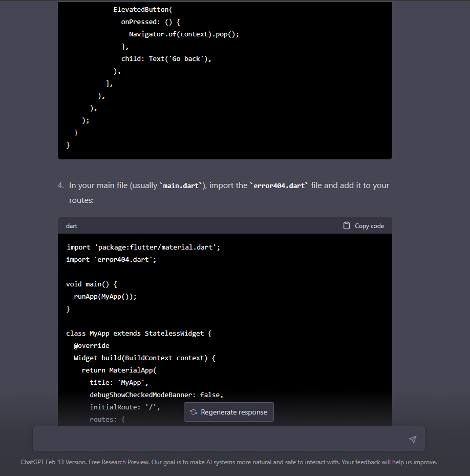Select the error404.dart inline code text
Image resolution: width=470 pixels, height=476 pixels.
tap(279, 185)
